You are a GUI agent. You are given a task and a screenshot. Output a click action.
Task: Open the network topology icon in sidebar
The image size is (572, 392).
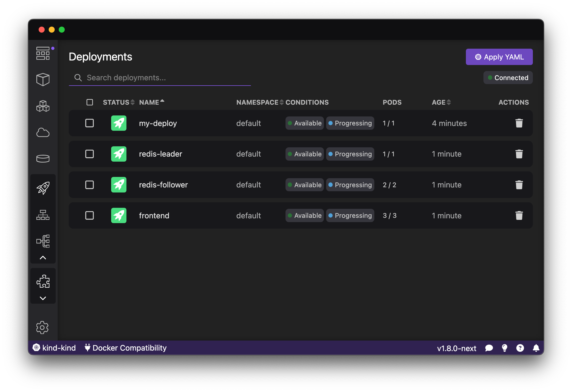pos(43,241)
